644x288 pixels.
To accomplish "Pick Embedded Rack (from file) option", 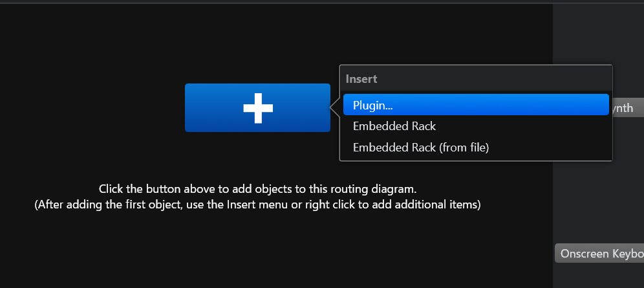I will [x=420, y=148].
